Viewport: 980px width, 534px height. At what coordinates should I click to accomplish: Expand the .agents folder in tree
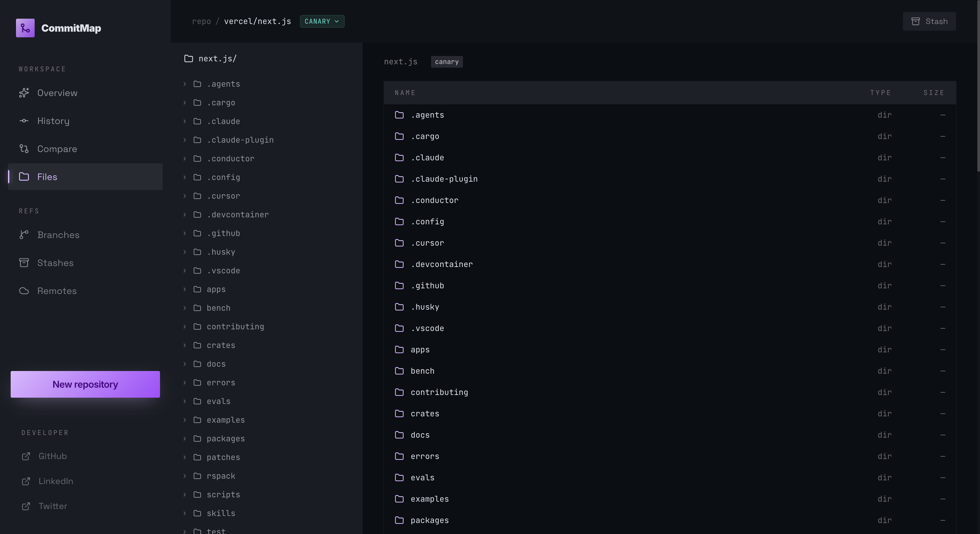pos(185,84)
